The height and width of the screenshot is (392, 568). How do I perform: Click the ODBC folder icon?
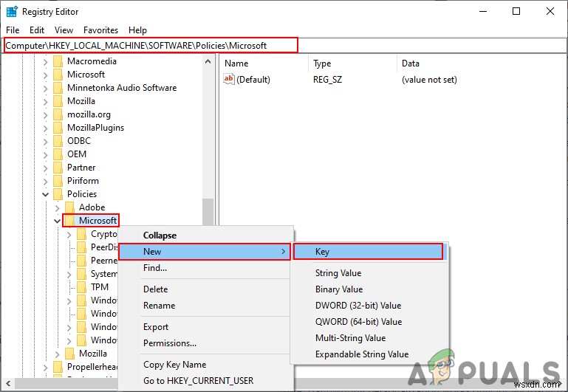(58, 141)
